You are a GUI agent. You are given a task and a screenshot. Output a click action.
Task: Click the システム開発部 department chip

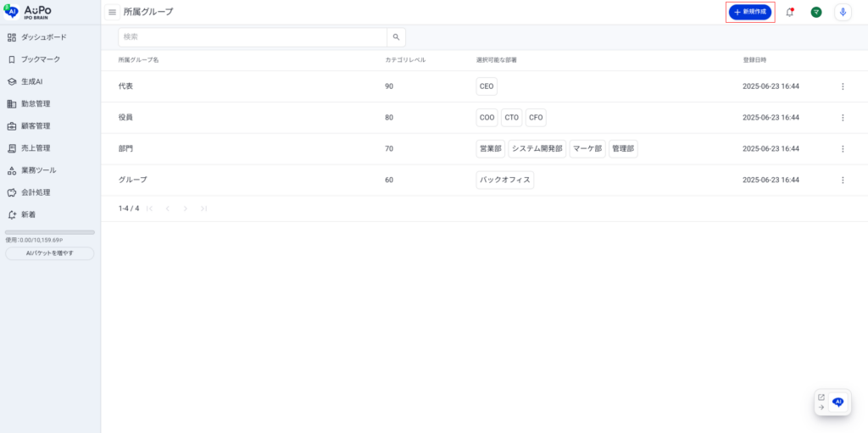(537, 149)
